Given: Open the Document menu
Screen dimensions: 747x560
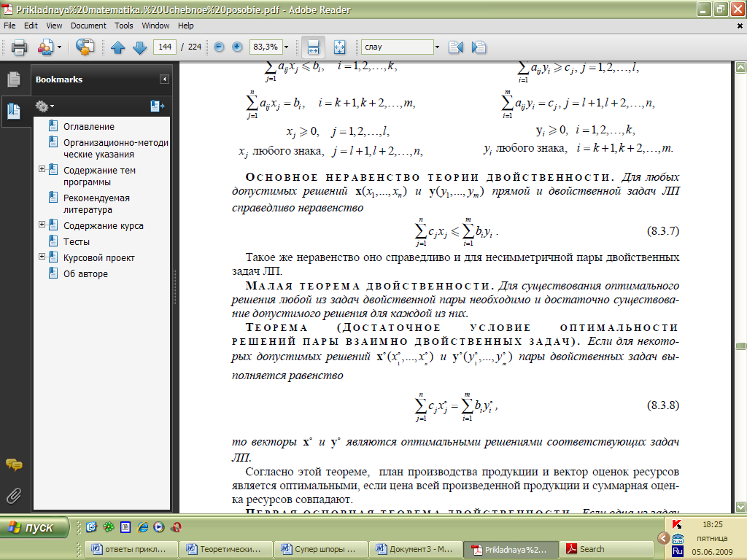Looking at the screenshot, I should click(x=88, y=26).
